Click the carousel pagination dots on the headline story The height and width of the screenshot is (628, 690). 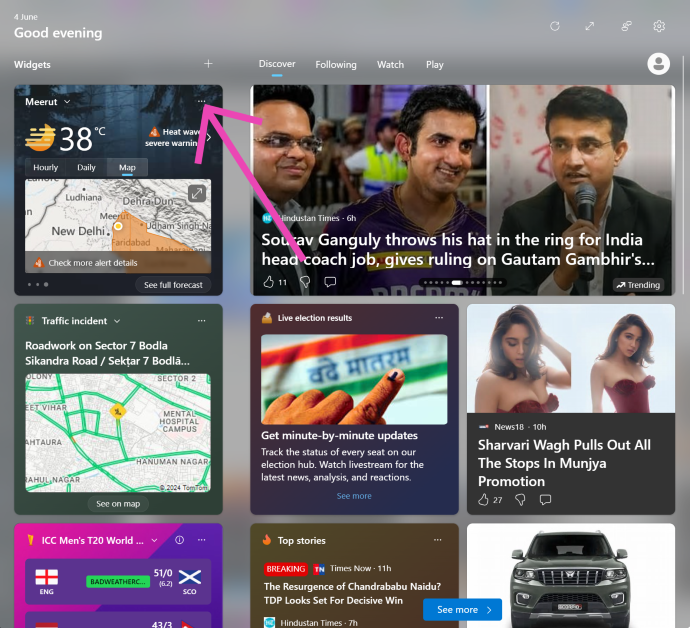point(462,283)
